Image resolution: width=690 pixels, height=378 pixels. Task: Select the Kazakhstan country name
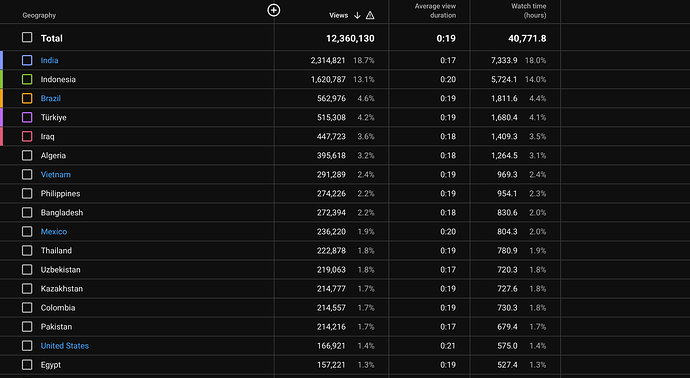[x=62, y=289]
